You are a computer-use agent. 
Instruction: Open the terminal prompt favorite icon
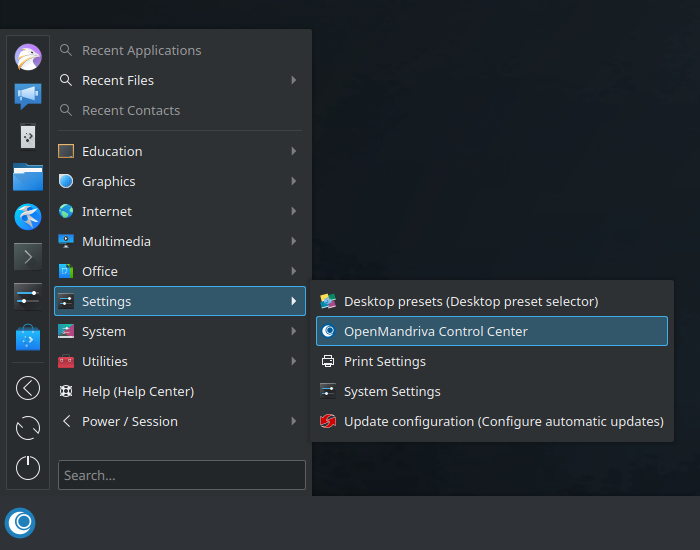tap(28, 257)
